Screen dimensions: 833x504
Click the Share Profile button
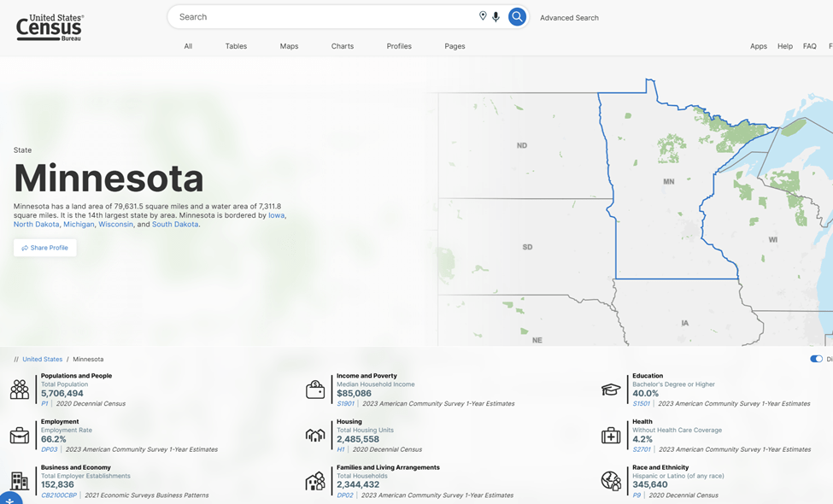tap(45, 248)
